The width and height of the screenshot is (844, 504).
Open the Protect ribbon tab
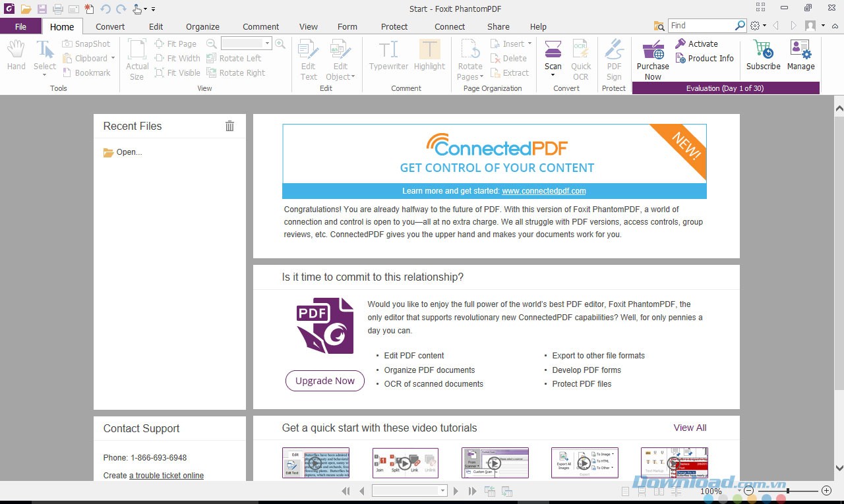[x=394, y=26]
